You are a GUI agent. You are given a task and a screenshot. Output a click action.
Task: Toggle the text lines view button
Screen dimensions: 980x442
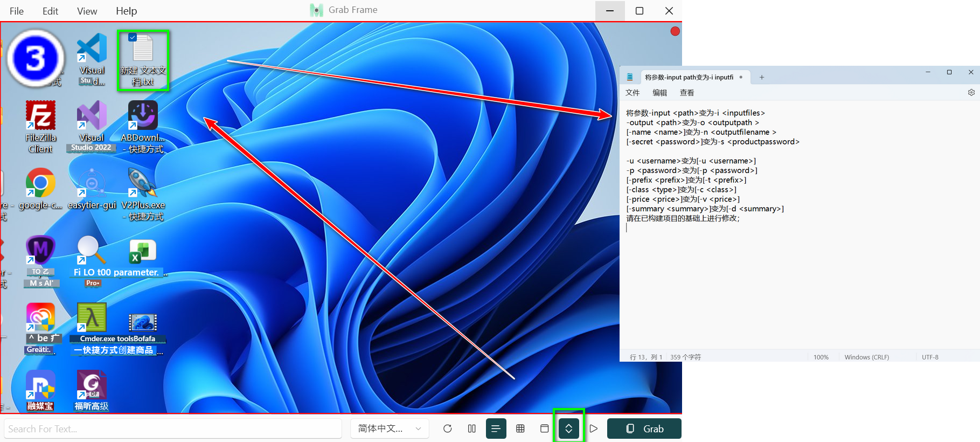click(496, 429)
